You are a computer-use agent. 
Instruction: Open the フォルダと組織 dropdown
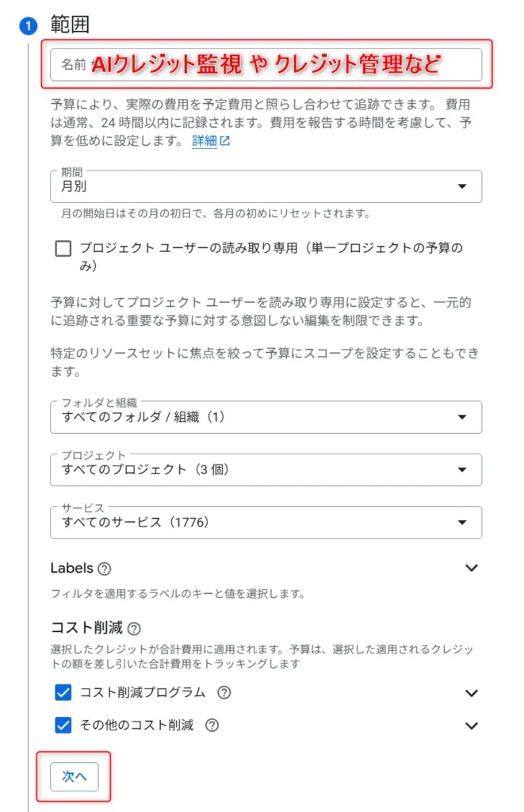266,417
